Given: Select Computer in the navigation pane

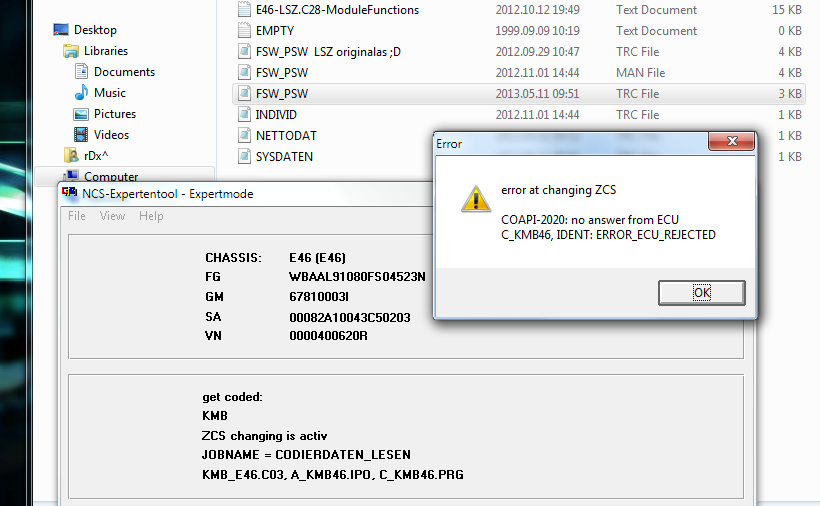Looking at the screenshot, I should 111,177.
